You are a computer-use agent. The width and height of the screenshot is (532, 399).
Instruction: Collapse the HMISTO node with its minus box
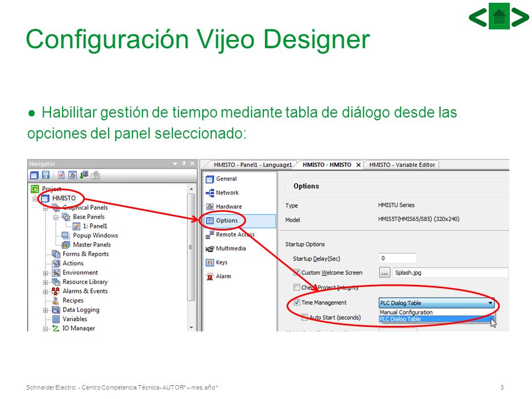click(x=35, y=198)
